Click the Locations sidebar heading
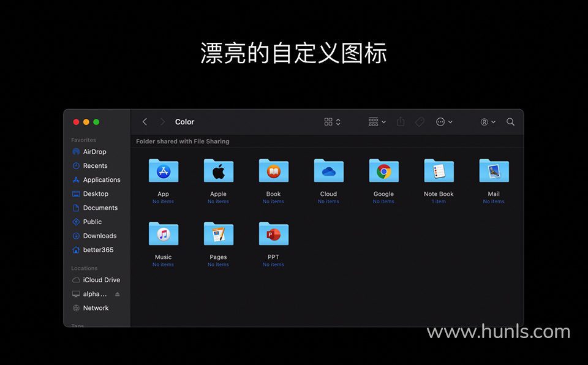Viewport: 588px width, 365px height. coord(85,268)
